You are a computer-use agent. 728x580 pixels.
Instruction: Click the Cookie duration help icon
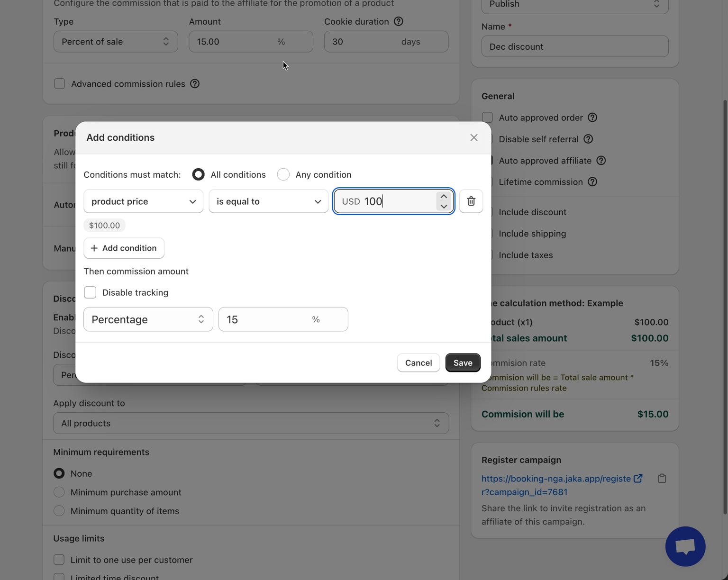coord(399,21)
